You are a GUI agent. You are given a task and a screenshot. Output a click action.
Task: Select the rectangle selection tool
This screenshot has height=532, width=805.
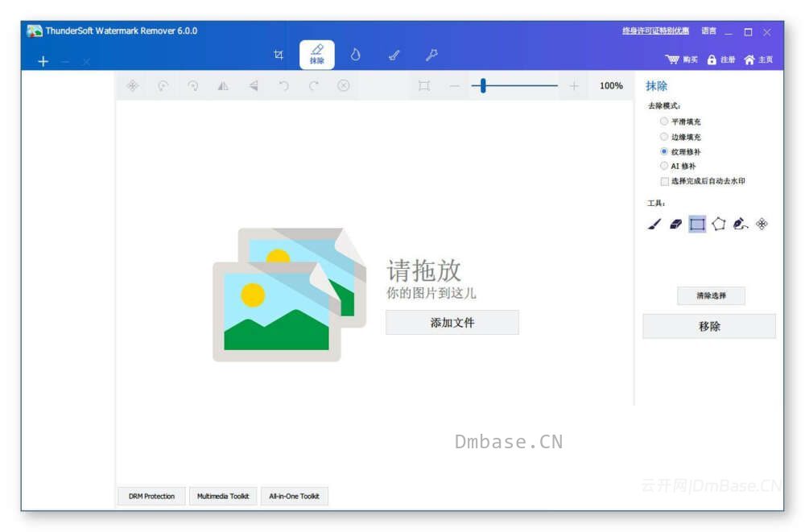pyautogui.click(x=697, y=224)
